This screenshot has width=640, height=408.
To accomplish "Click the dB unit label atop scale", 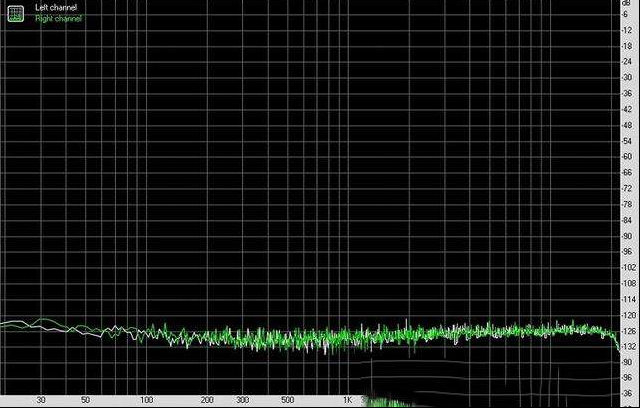I will (626, 3).
